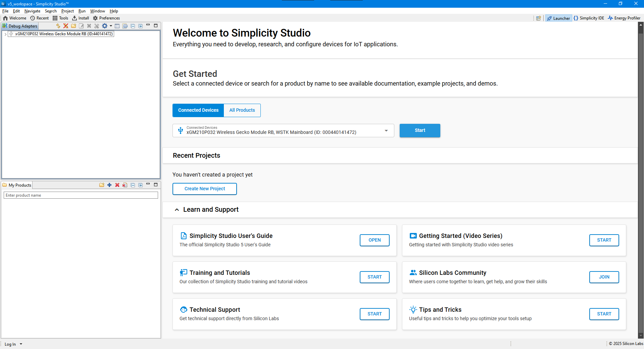Click the rename adapter pencil icon

coord(81,26)
